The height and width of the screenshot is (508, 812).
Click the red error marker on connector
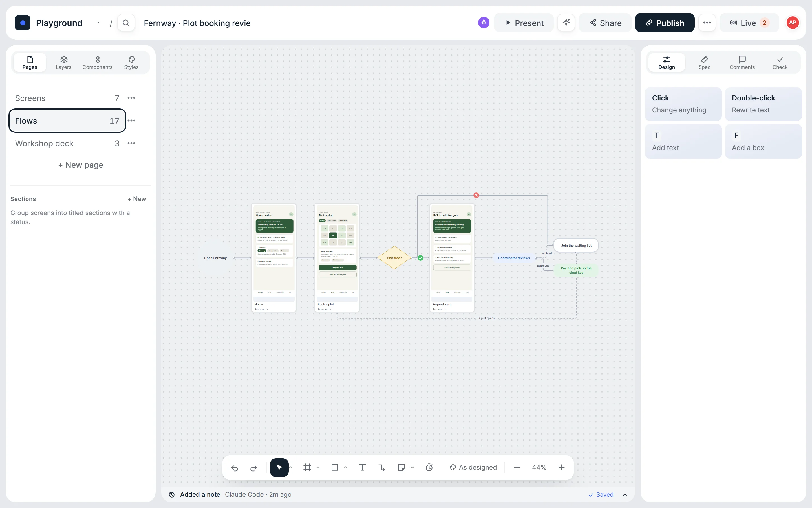(x=476, y=195)
